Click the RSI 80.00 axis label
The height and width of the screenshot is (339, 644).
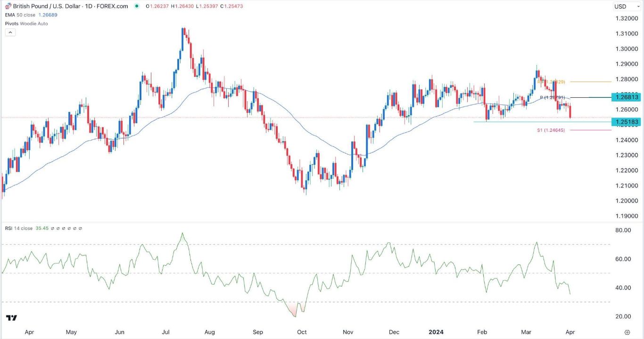pos(623,230)
